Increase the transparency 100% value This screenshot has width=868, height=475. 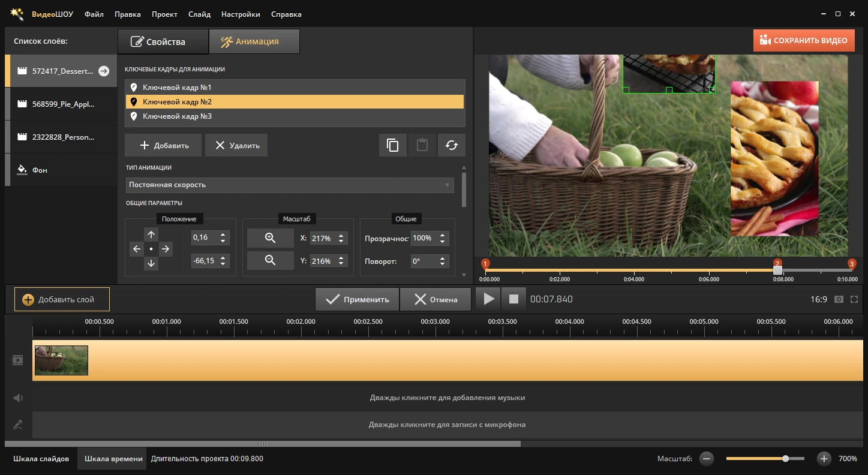(x=443, y=235)
